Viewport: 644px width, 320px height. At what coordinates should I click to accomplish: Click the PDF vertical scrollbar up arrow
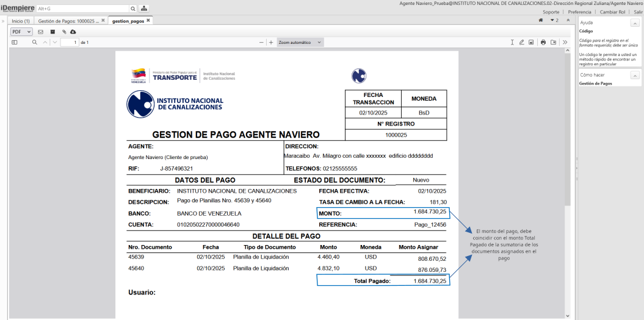pyautogui.click(x=568, y=51)
